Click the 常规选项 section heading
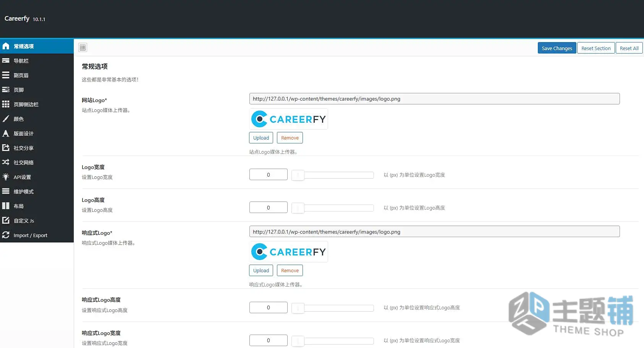644x348 pixels. click(95, 67)
